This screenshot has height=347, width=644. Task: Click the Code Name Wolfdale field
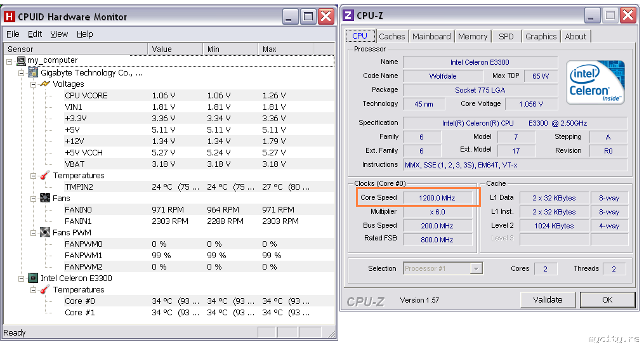(x=443, y=76)
